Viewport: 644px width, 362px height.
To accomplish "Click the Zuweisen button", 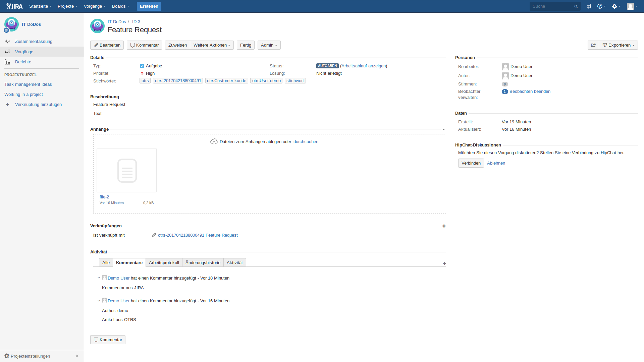I will 177,45.
